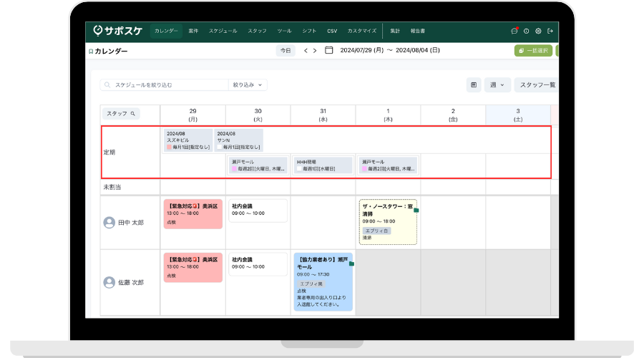
Task: Click the 一括選択 button
Action: click(x=533, y=51)
